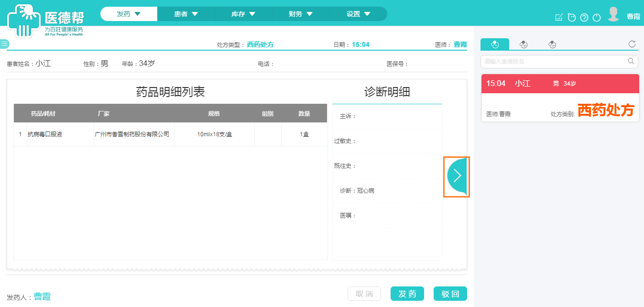The width and height of the screenshot is (644, 307).
Task: Click the magnifier icon in patient search
Action: [631, 61]
